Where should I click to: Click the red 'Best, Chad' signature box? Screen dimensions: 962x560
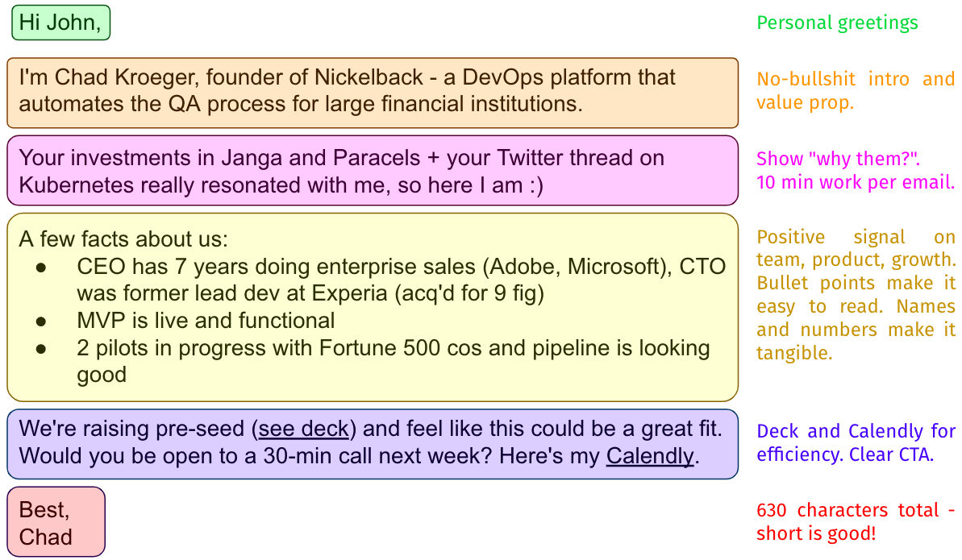point(56,522)
